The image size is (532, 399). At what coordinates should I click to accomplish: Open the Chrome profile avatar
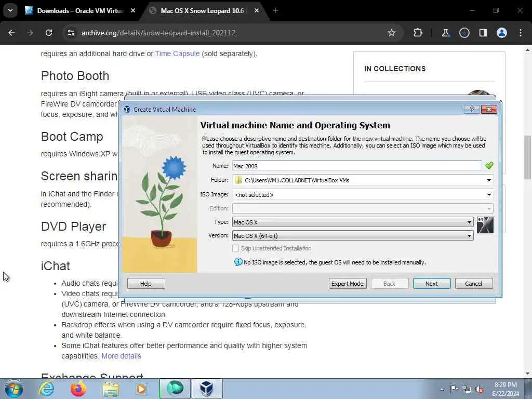point(502,33)
